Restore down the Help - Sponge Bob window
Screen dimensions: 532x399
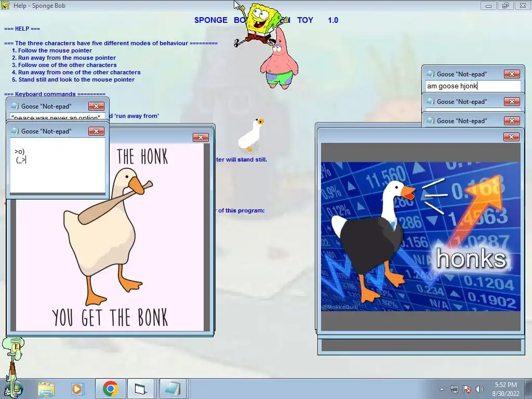(506, 5)
